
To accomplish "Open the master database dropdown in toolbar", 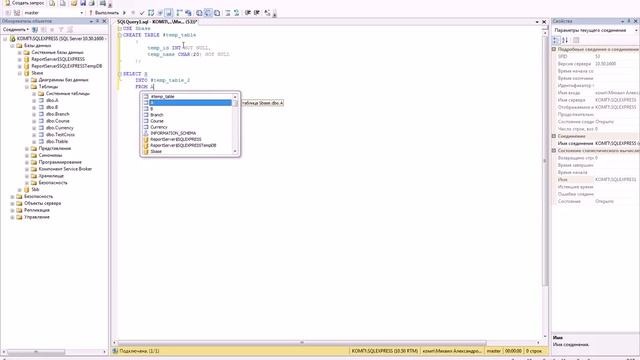I will pyautogui.click(x=53, y=13).
